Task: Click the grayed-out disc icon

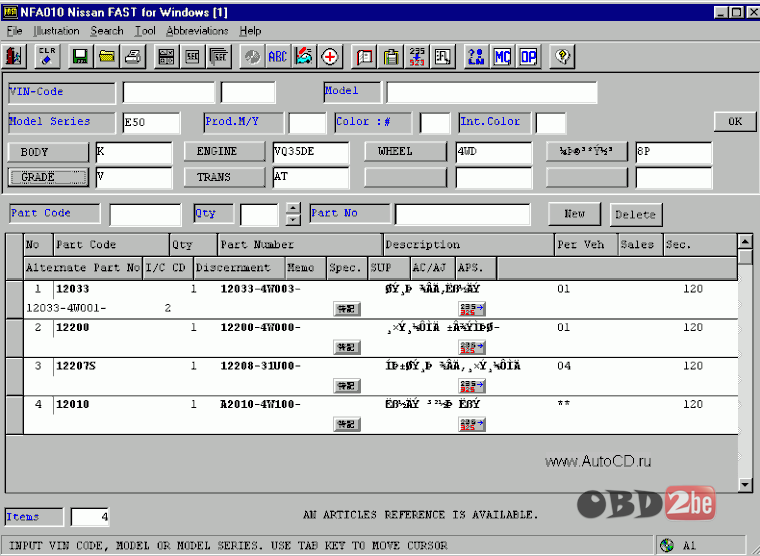Action: [252, 57]
